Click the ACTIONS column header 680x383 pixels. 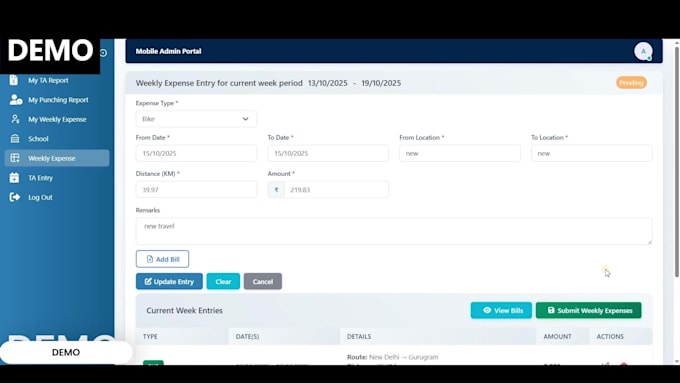tap(610, 337)
